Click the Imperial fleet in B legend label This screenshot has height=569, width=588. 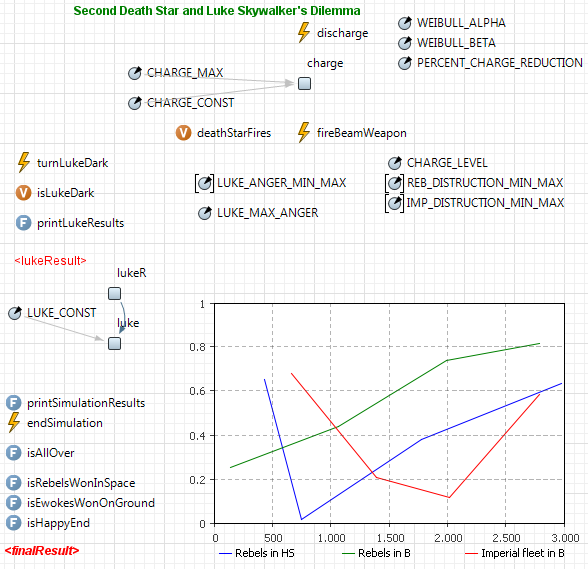click(x=523, y=553)
